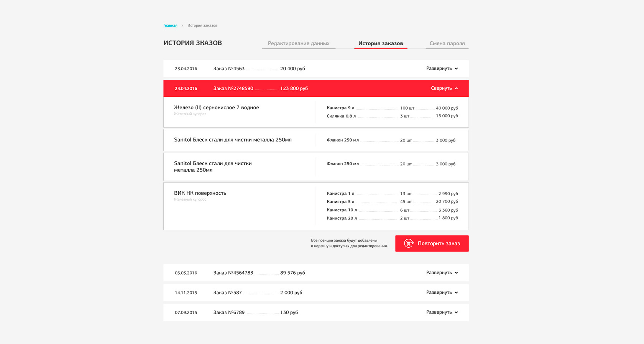Click the ИСТОРИЯ ЗКАЗОВ page heading
644x344 pixels.
coord(193,43)
